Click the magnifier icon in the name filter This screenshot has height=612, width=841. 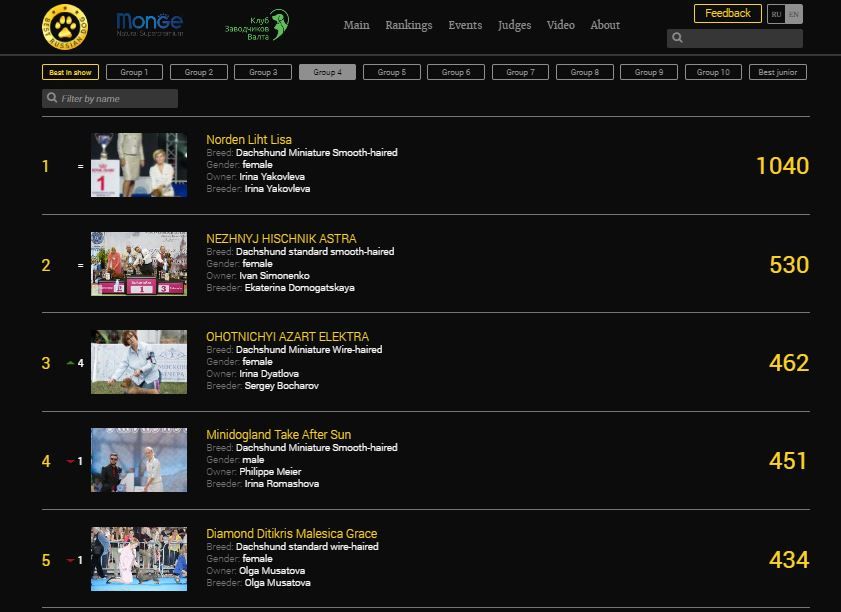52,99
